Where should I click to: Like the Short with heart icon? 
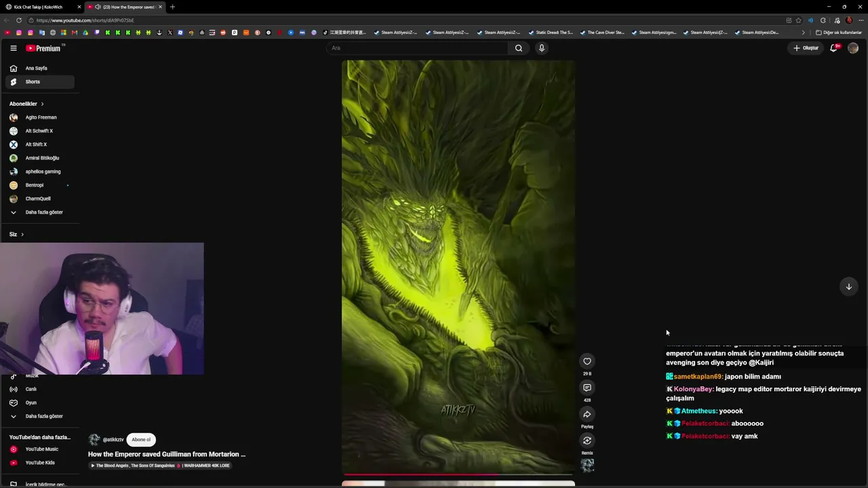pyautogui.click(x=587, y=361)
